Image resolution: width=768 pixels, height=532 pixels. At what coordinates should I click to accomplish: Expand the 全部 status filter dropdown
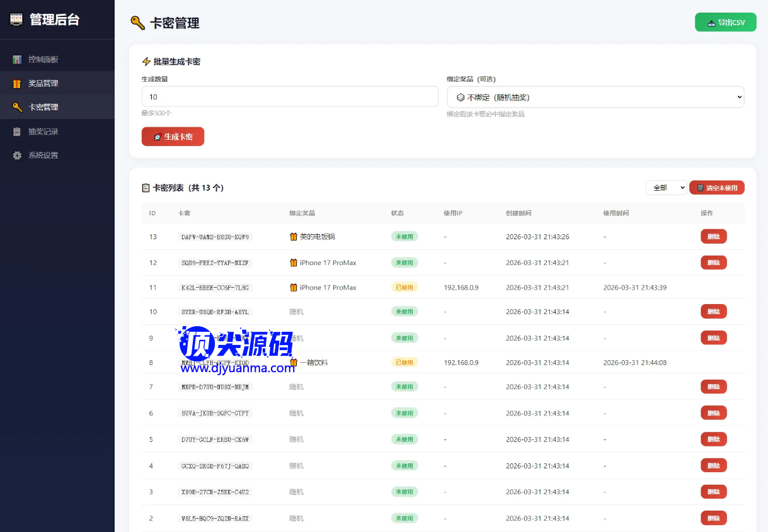666,188
